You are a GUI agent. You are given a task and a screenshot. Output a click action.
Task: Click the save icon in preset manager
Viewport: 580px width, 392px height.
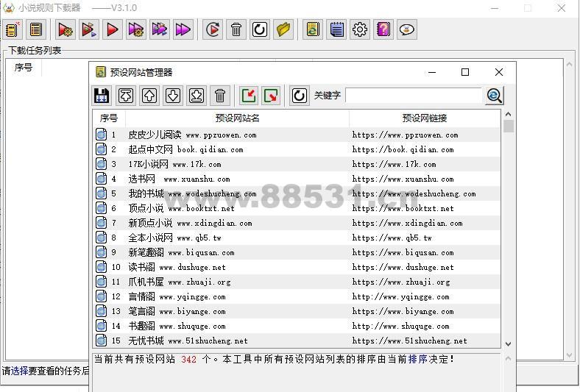tap(102, 96)
